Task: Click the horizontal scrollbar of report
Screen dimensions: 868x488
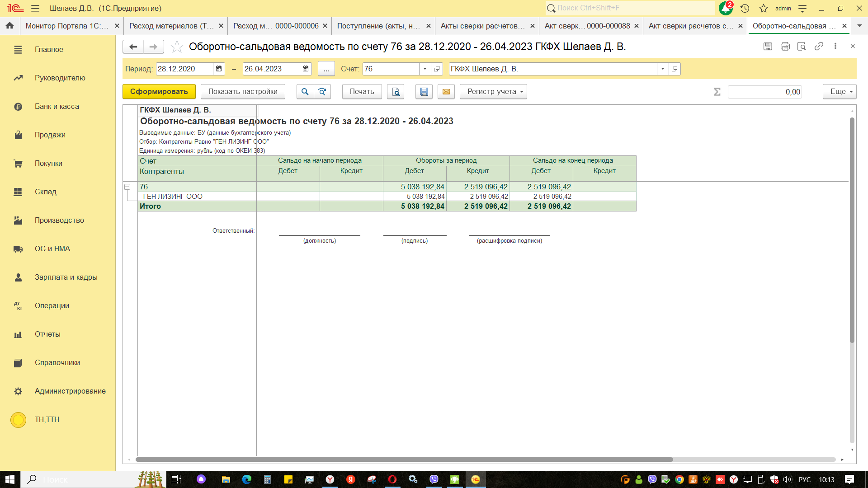Action: pyautogui.click(x=404, y=460)
